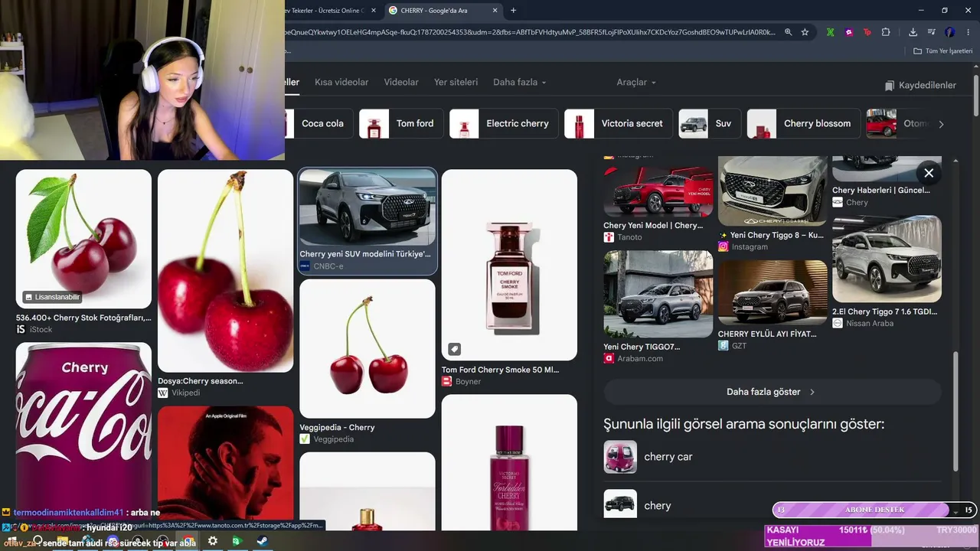Open the Arabam.com Yeni Chery TIGGO7 image
Viewport: 980px width, 551px height.
658,294
